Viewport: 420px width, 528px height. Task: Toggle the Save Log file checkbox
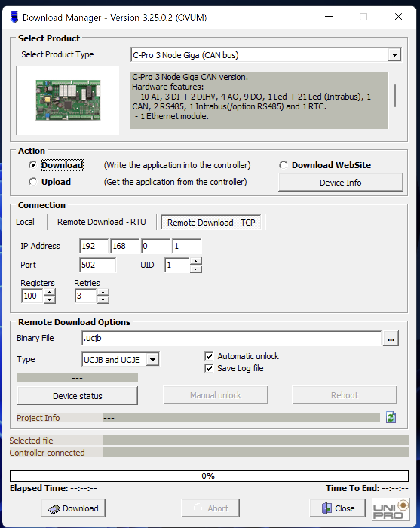point(209,368)
